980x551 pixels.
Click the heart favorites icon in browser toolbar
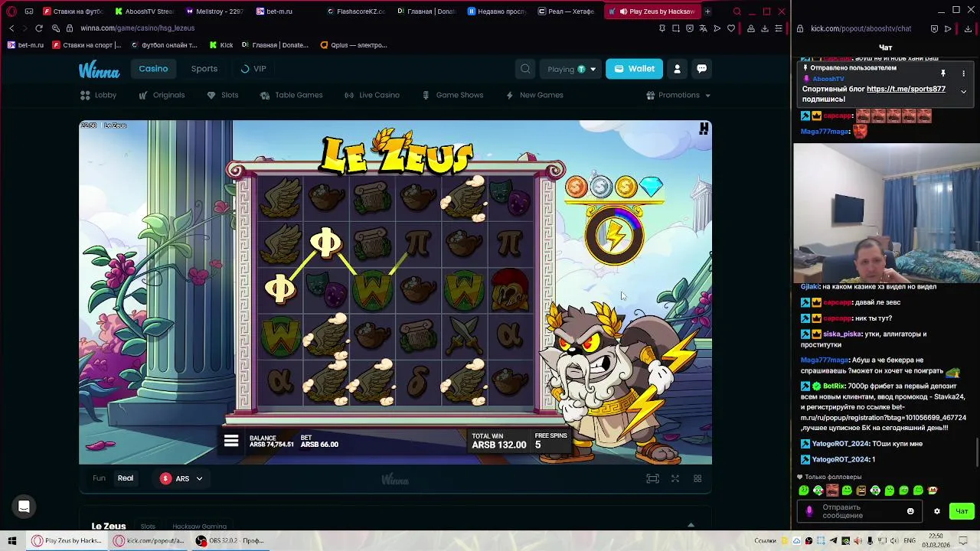(x=731, y=28)
